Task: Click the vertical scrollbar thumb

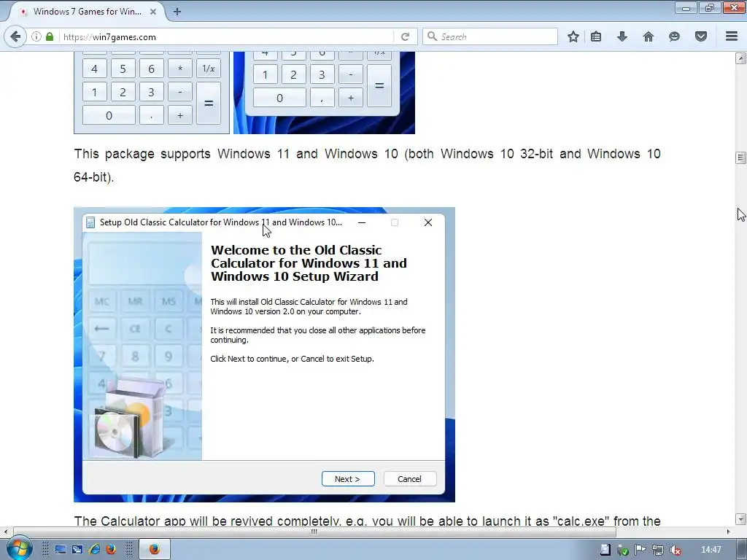Action: tap(741, 157)
